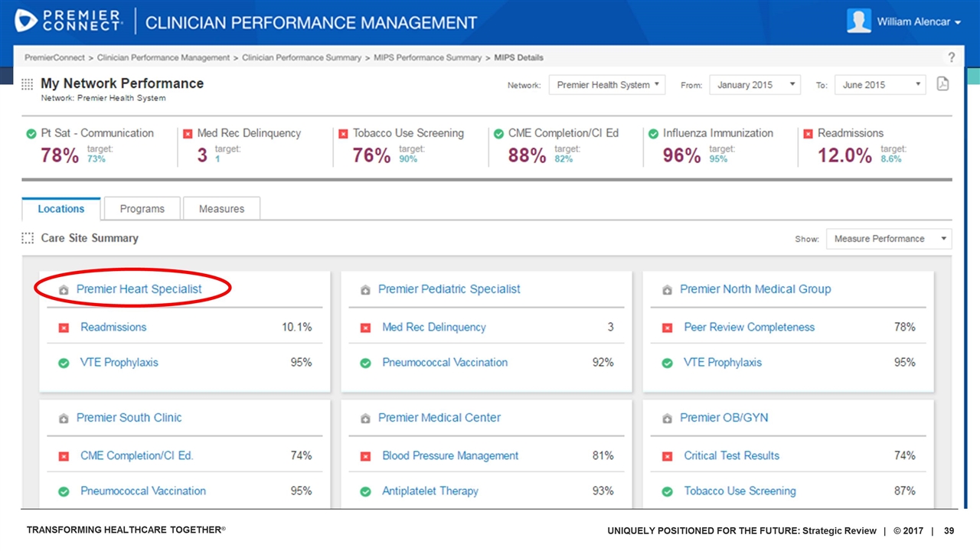
Task: Open CME Completion/CI Ed. under South Clinic
Action: [137, 456]
